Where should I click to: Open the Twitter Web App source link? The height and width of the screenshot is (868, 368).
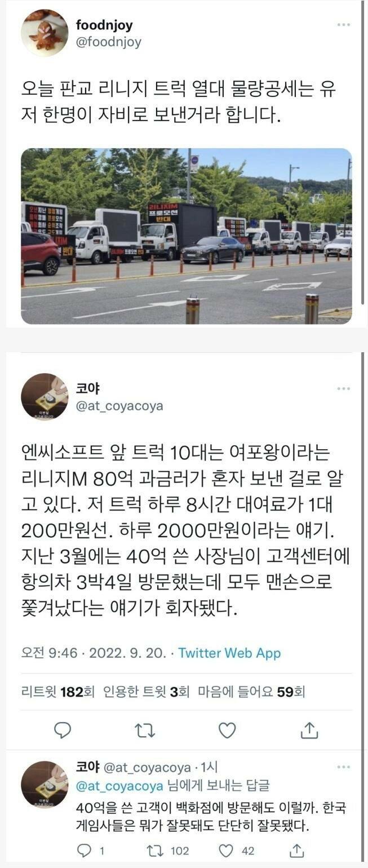tap(229, 653)
